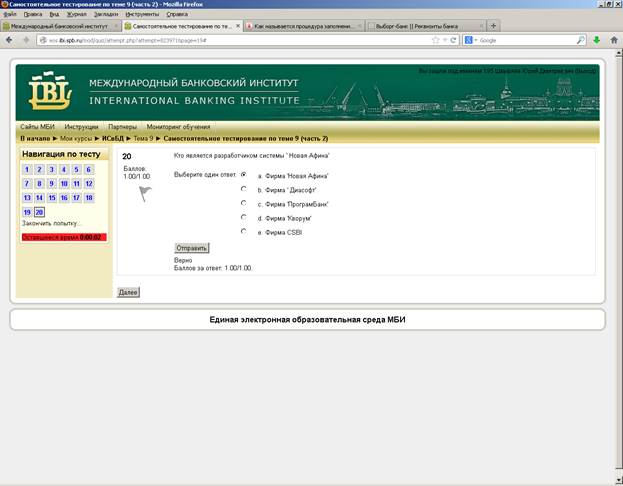The height and width of the screenshot is (486, 623).
Task: Open the Вид menu
Action: 54,14
